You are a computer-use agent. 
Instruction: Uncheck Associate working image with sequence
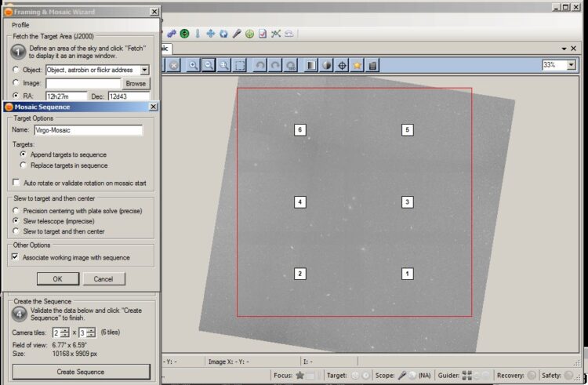coord(15,257)
